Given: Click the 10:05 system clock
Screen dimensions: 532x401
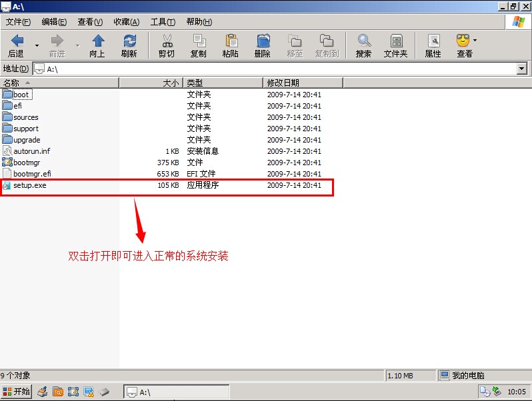Looking at the screenshot, I should click(517, 392).
